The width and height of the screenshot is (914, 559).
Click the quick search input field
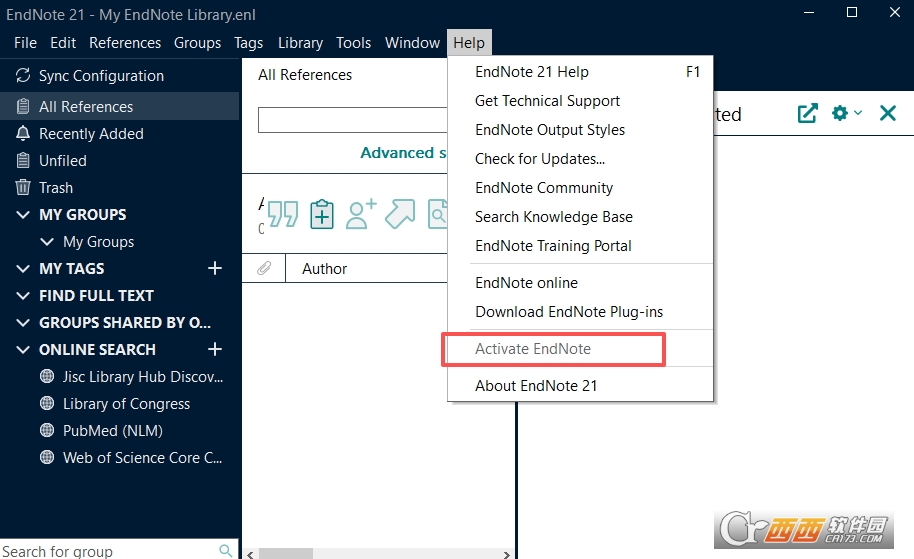[353, 120]
